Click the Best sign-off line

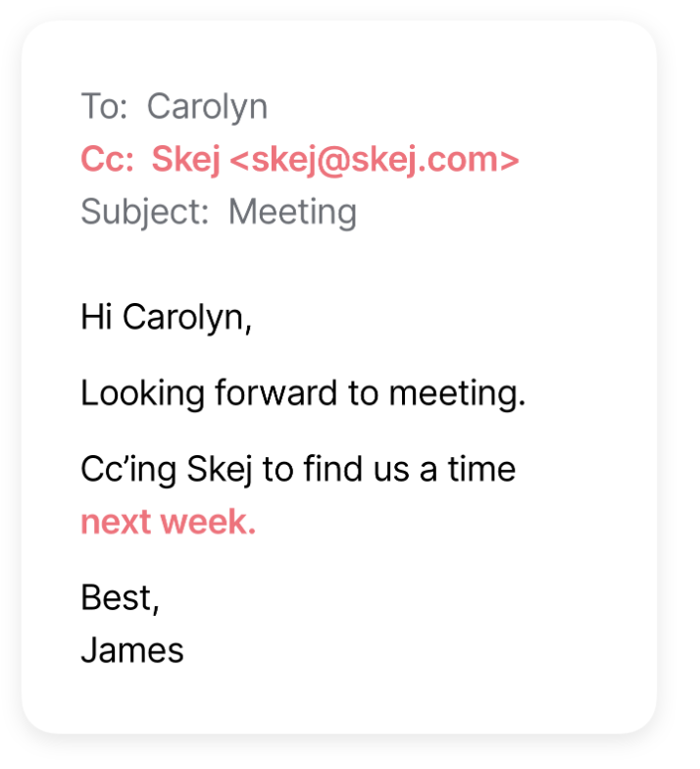pos(120,598)
